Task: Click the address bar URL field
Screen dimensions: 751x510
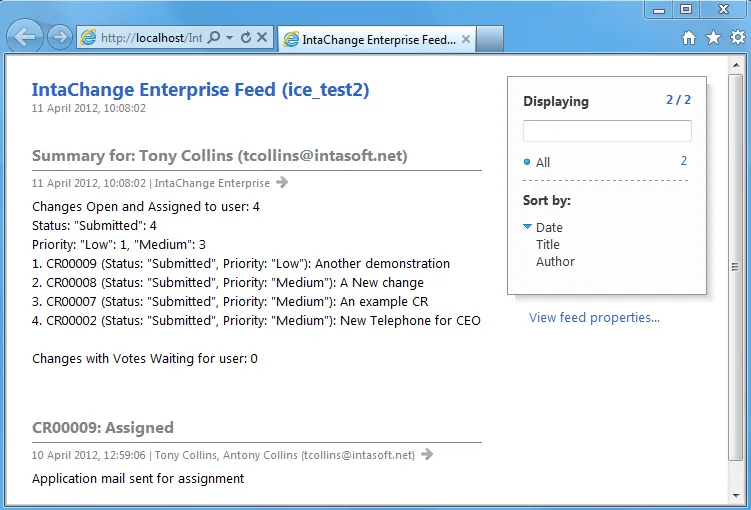Action: [151, 37]
